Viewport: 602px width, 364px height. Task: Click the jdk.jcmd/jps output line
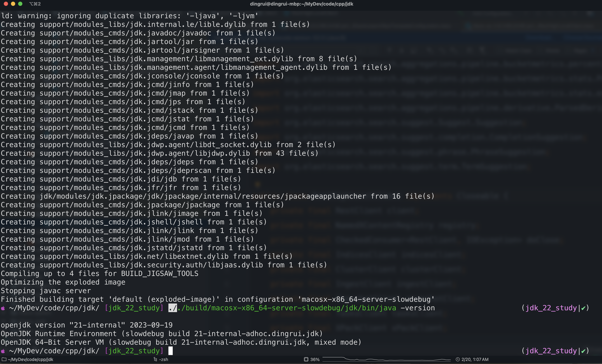123,102
